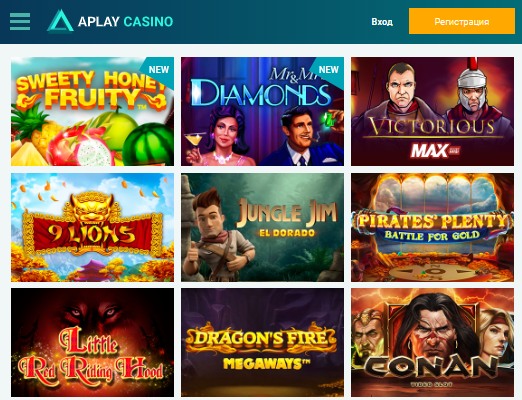
Task: Click the orange Регистрация button
Action: (x=462, y=21)
